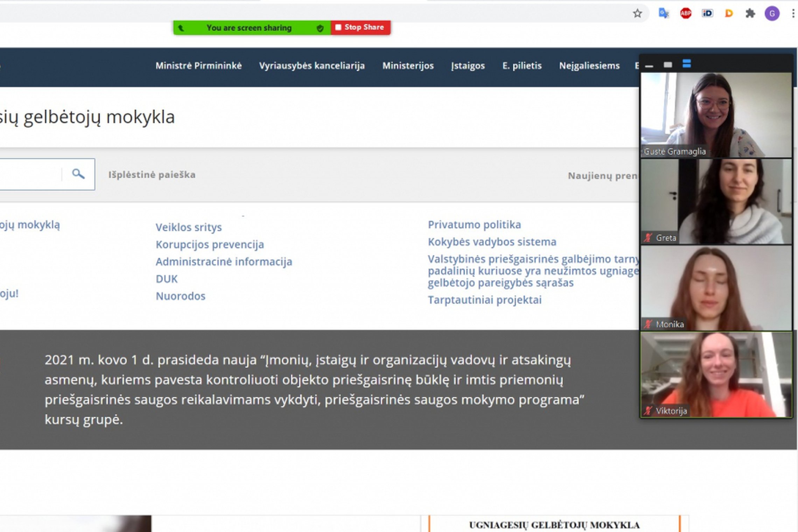
Task: Open the Įstaigos menu item
Action: point(468,66)
